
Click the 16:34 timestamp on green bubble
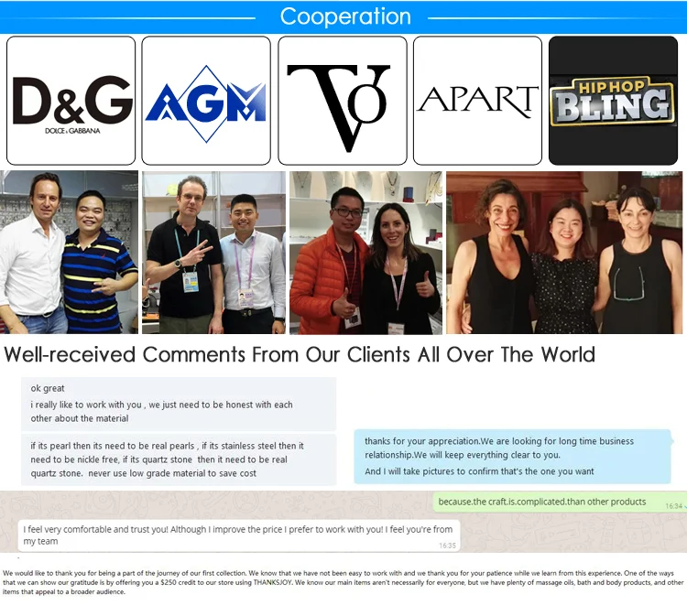pos(673,506)
